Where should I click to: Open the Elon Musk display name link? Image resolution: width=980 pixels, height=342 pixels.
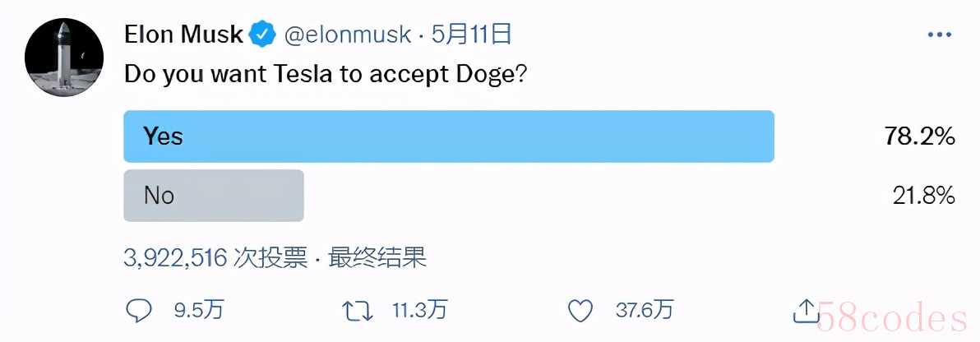point(184,35)
